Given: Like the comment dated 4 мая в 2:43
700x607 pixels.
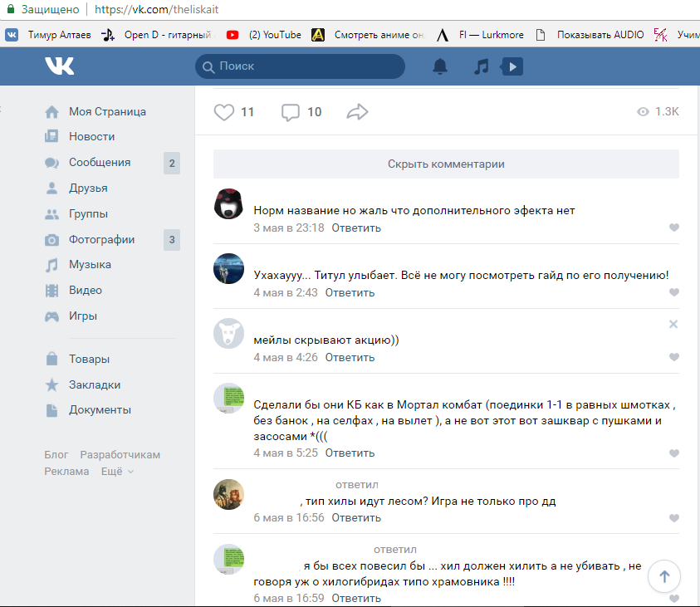Looking at the screenshot, I should [x=673, y=292].
